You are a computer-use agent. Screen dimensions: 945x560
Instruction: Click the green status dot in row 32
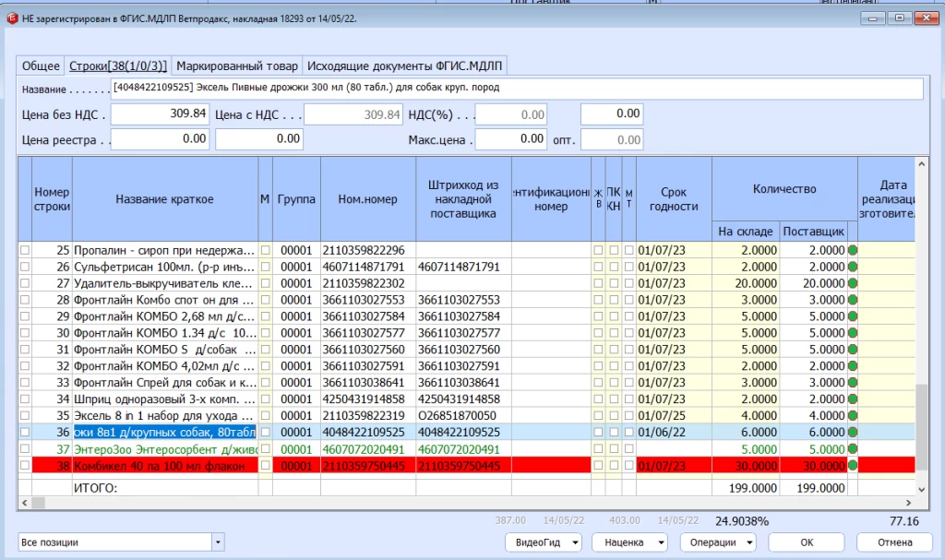pos(852,366)
